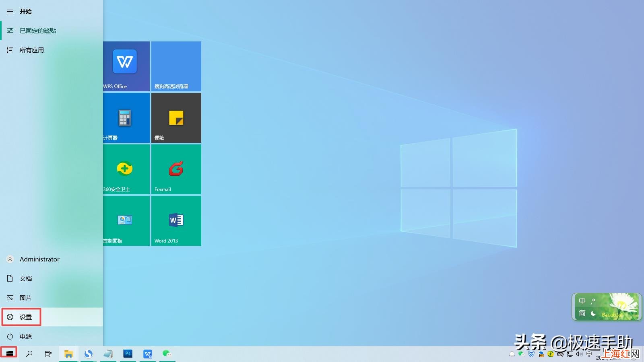
Task: Switch to 已固定的磁贴 view
Action: [x=52, y=31]
